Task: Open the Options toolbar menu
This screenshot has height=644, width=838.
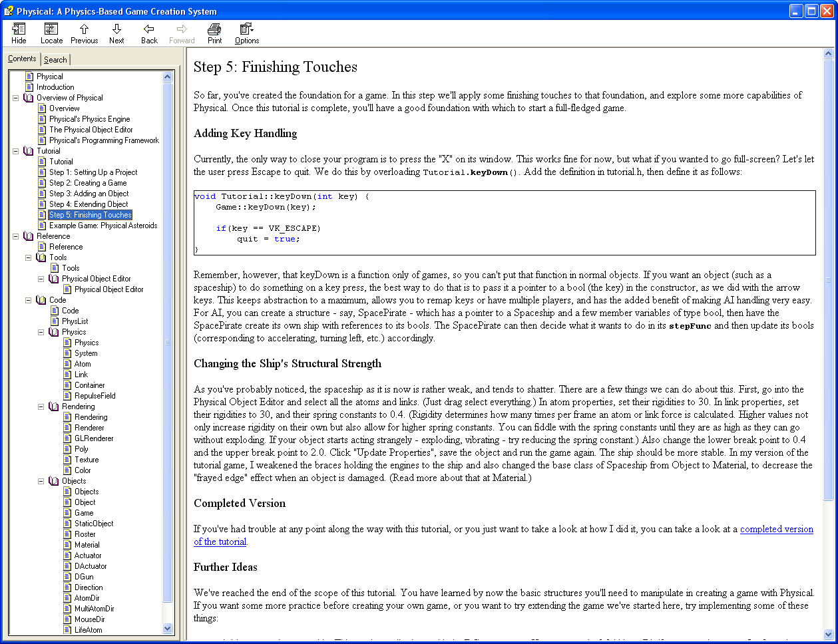Action: pos(246,29)
